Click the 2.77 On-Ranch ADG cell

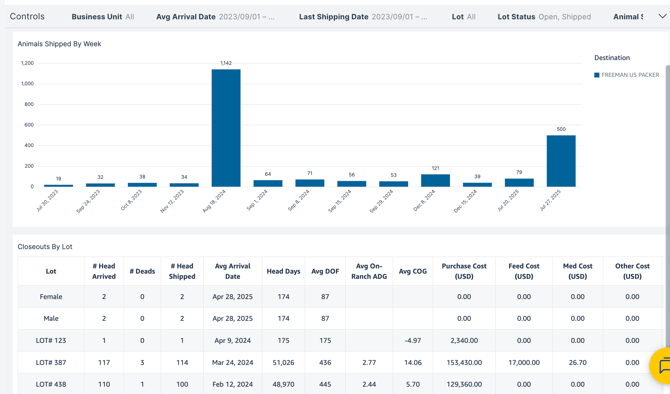(x=369, y=362)
